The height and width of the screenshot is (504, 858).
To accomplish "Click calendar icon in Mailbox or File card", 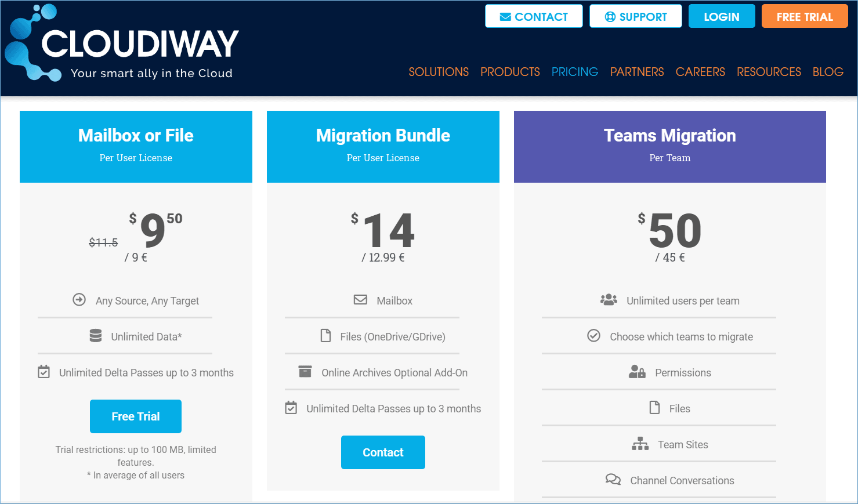I will tap(44, 372).
